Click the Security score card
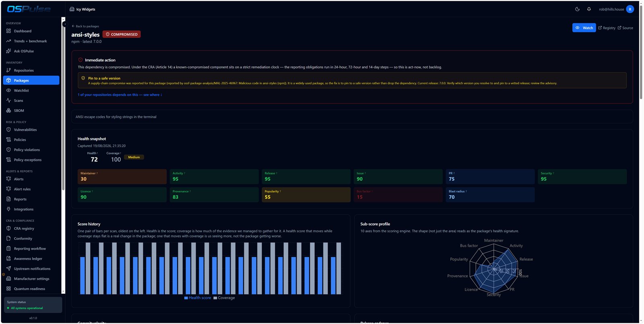The image size is (644, 324). click(x=582, y=177)
